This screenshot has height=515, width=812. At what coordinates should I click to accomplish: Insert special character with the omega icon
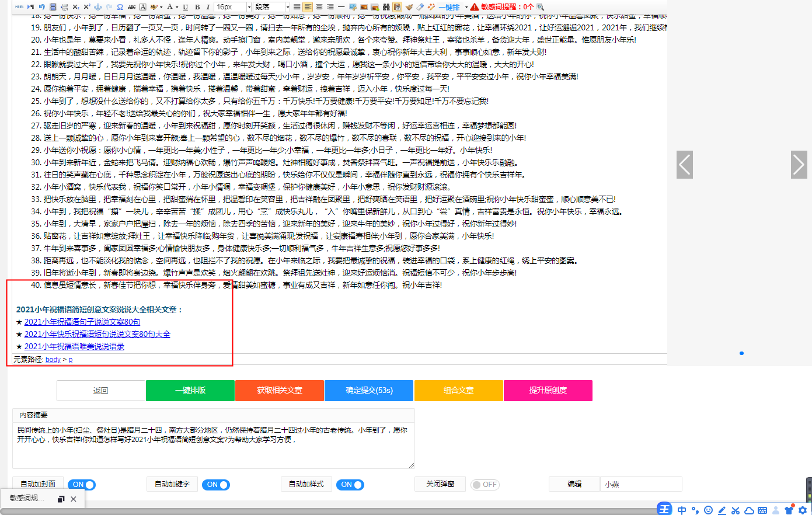pyautogui.click(x=120, y=7)
